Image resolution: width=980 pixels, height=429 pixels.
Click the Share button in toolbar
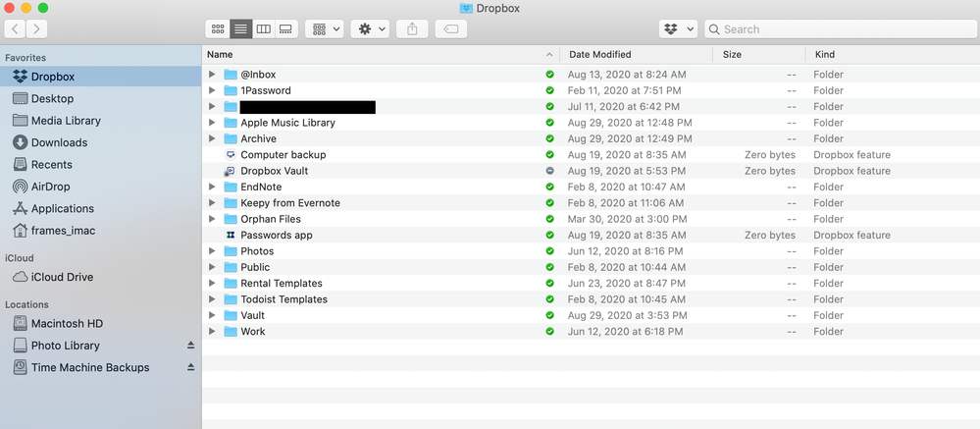[x=411, y=29]
